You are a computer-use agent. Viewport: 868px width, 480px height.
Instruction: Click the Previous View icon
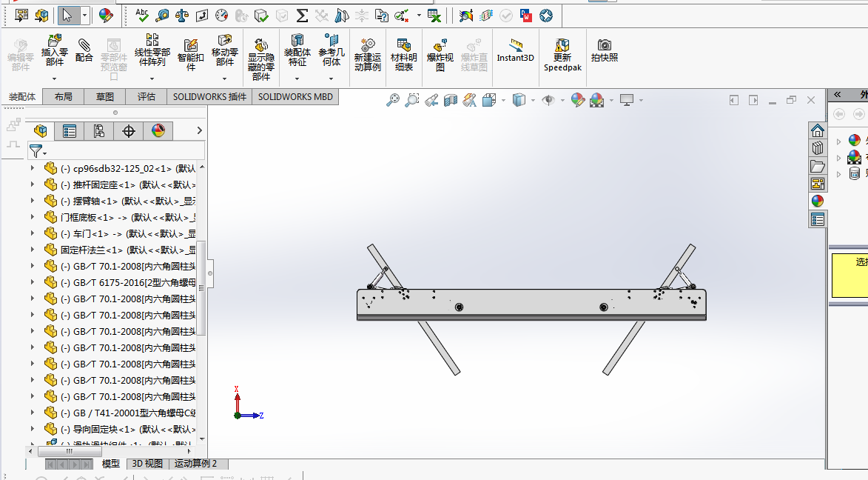(x=431, y=100)
